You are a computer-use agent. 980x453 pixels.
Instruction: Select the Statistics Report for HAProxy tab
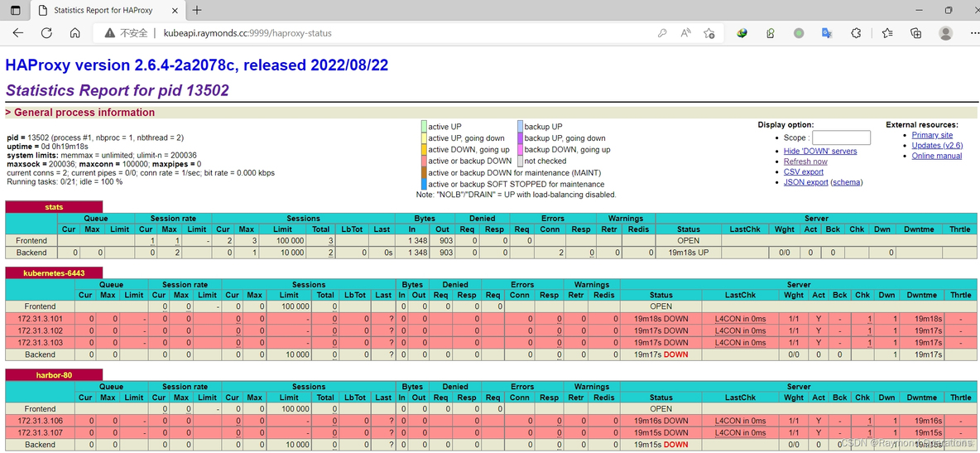[103, 11]
